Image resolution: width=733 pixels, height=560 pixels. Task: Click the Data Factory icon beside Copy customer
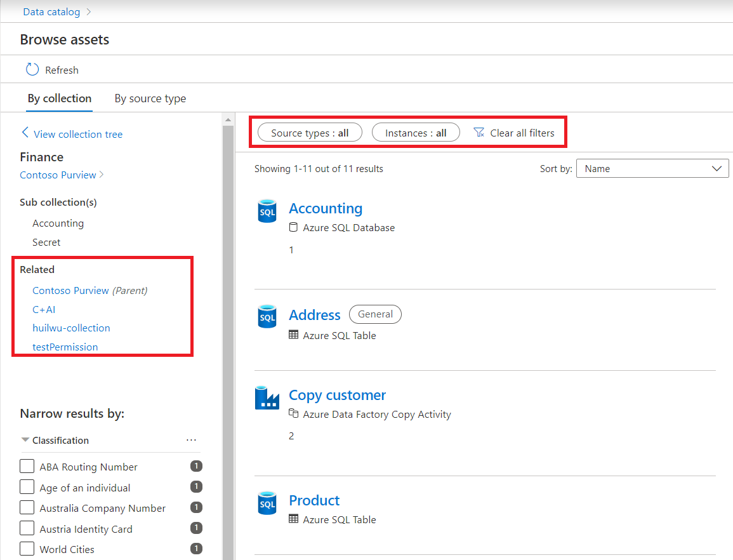(267, 397)
